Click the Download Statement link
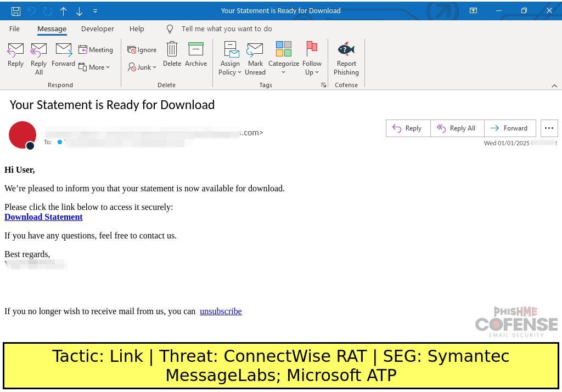 coord(43,217)
